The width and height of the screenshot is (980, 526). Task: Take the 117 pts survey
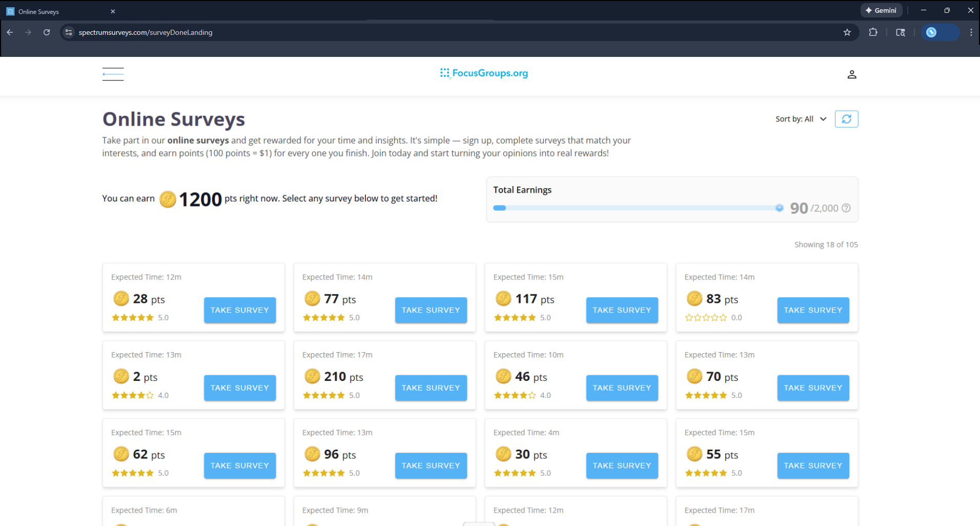[621, 310]
